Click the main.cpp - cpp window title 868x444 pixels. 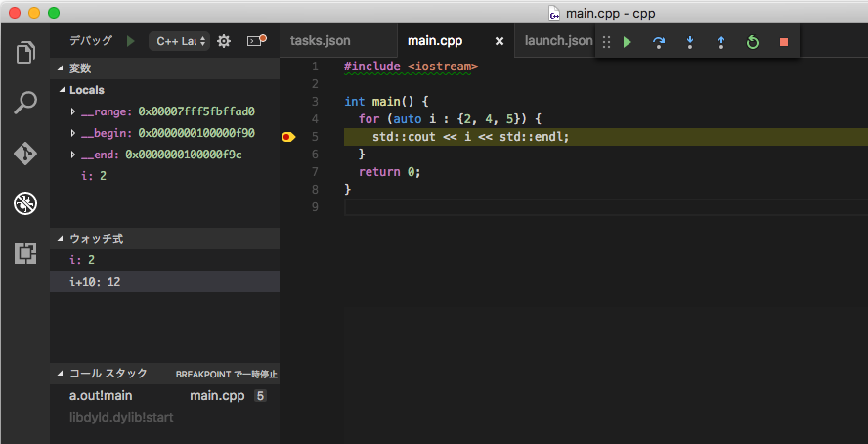click(x=610, y=13)
